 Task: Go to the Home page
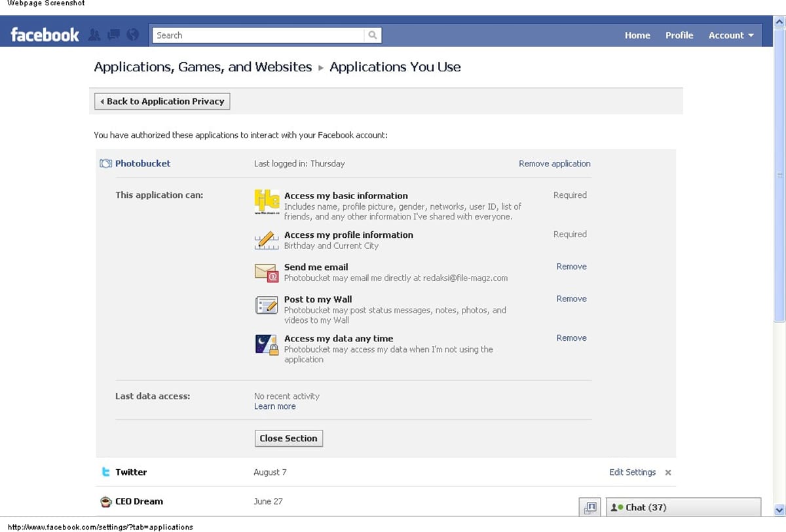click(x=637, y=35)
